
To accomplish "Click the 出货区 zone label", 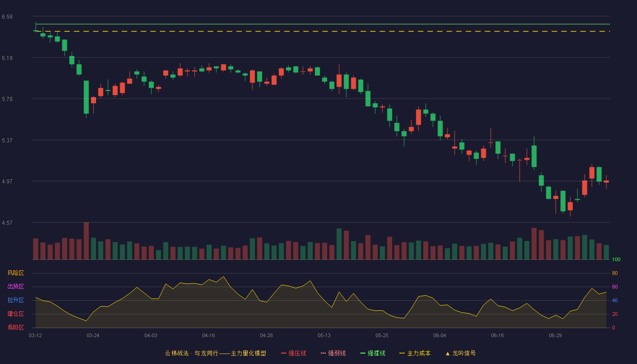I will click(15, 287).
